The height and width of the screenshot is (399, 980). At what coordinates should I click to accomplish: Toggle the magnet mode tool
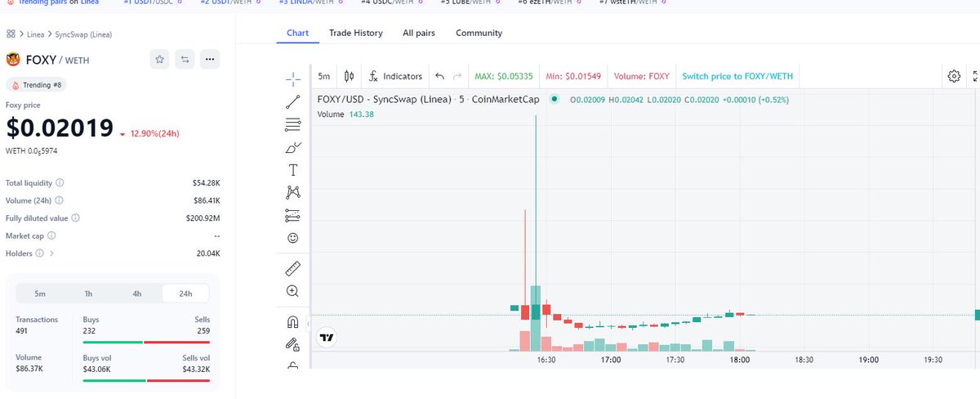pyautogui.click(x=292, y=322)
